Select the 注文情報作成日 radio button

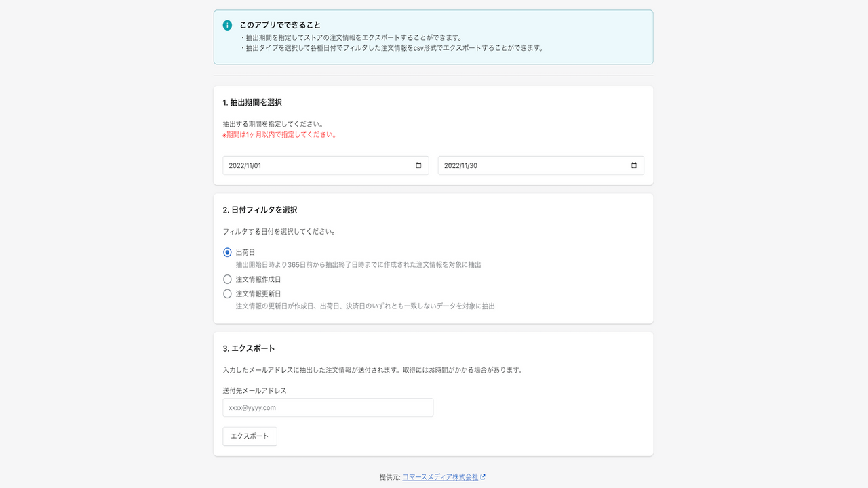click(x=227, y=279)
